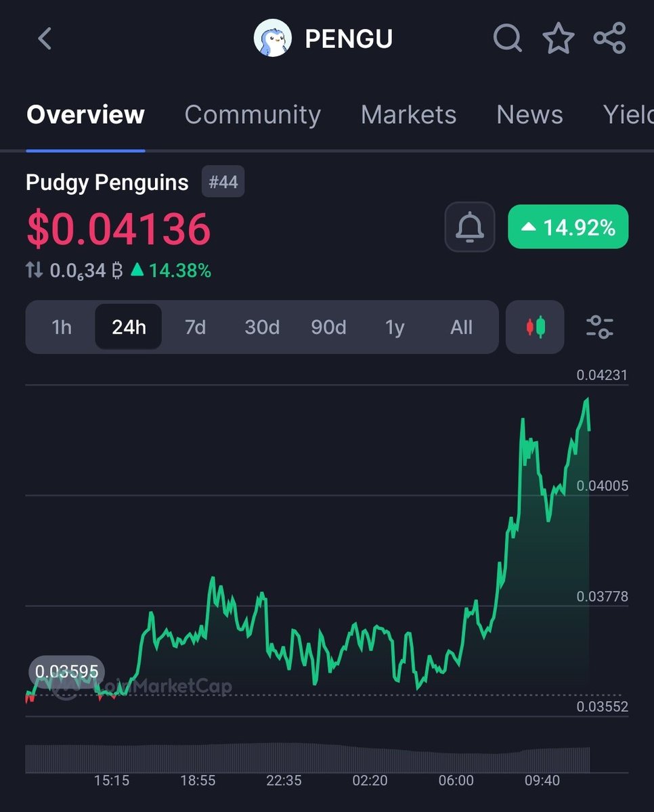Tap the 15:15 time axis label
The width and height of the screenshot is (654, 812).
point(112,780)
